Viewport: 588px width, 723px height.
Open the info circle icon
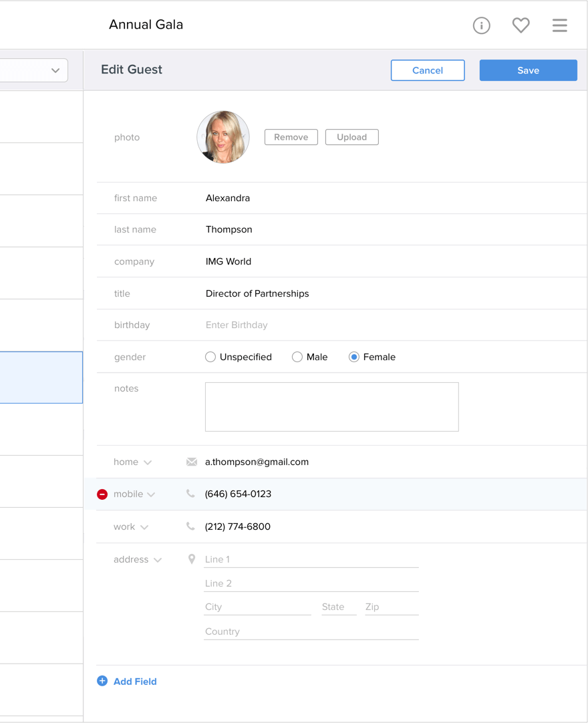[x=482, y=25]
